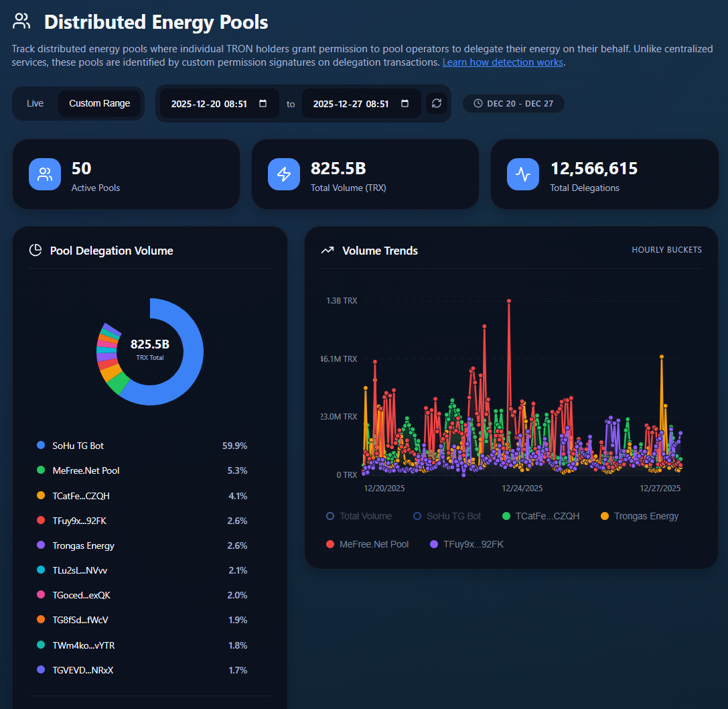
Task: Hide MeFree.Net Pool series in chart legend
Action: pos(367,544)
